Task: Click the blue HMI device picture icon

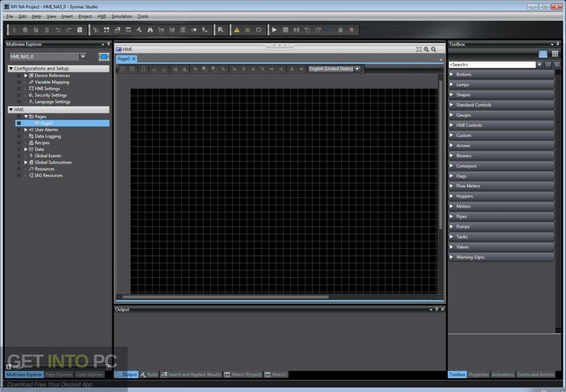Action: click(x=103, y=57)
